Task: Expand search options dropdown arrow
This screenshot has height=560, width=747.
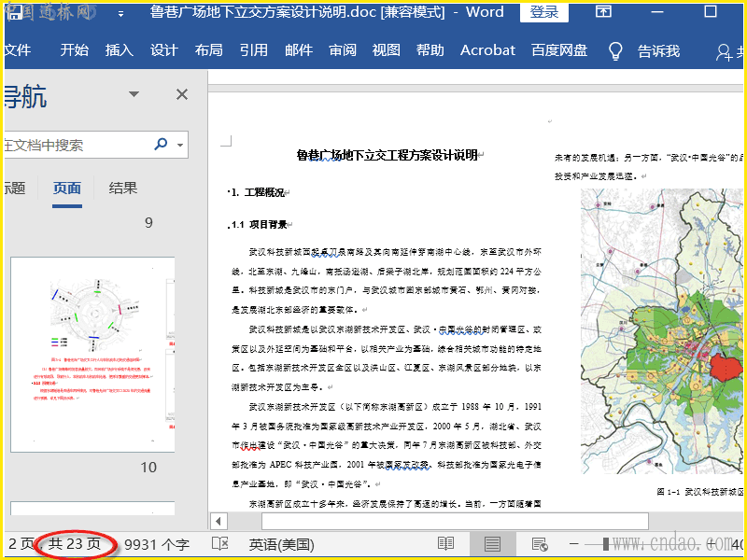Action: coord(179,145)
